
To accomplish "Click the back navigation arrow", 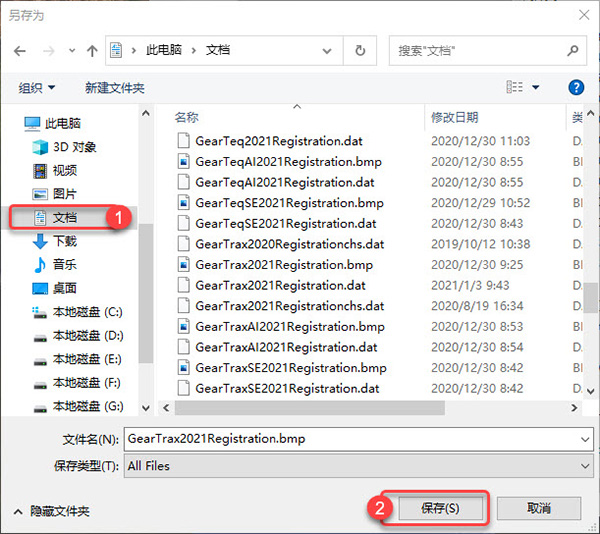I will 20,50.
